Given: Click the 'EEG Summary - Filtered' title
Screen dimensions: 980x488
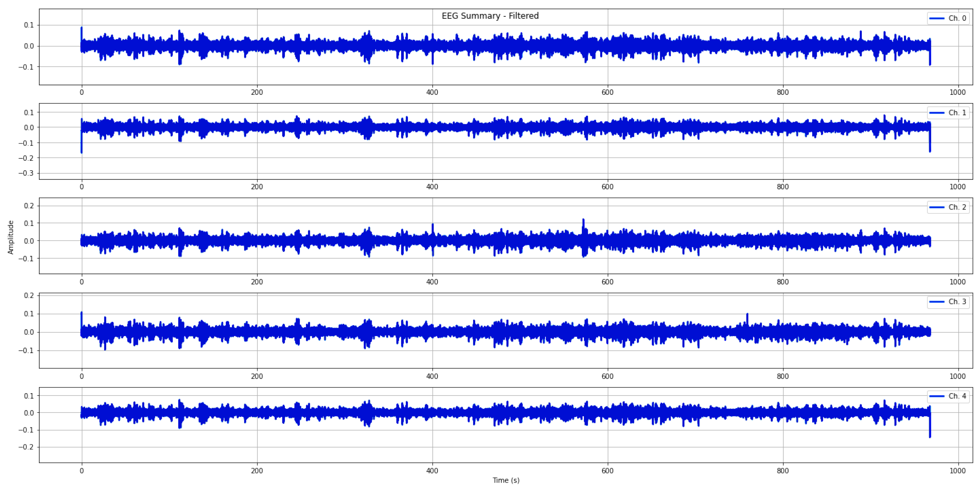Looking at the screenshot, I should (x=490, y=16).
